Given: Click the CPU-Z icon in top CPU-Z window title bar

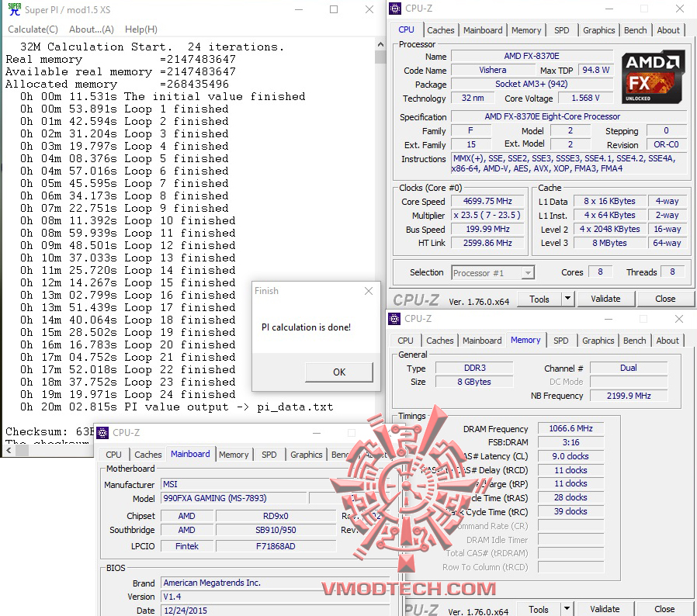Looking at the screenshot, I should (395, 9).
